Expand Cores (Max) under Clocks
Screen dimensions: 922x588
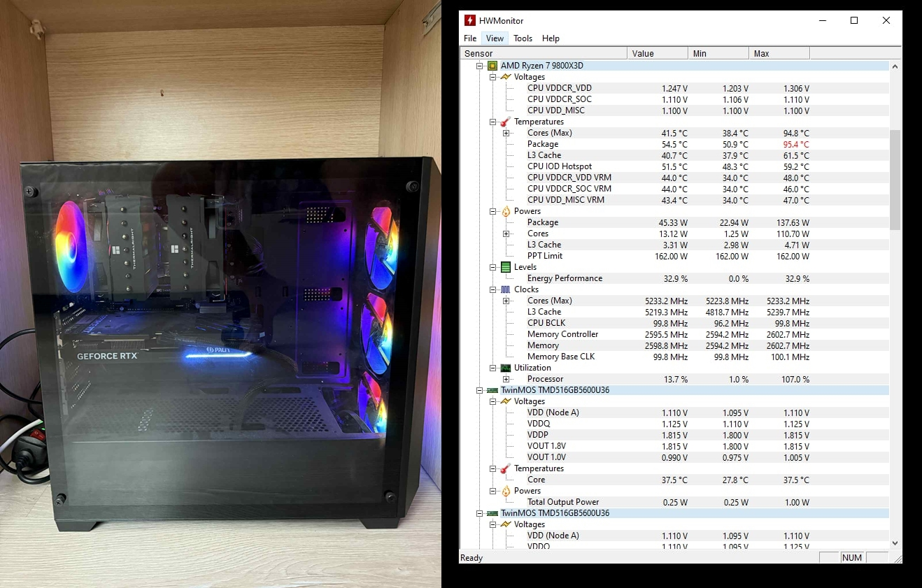click(x=506, y=301)
